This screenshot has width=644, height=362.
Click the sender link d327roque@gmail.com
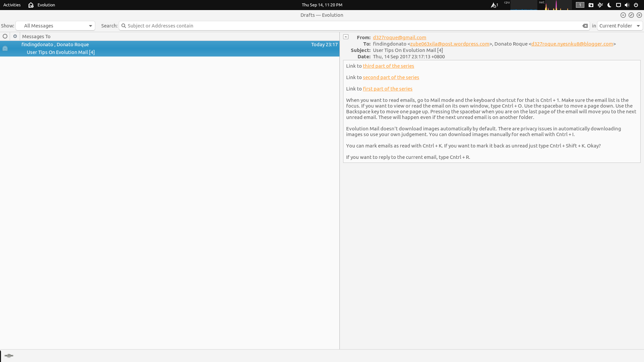point(399,37)
